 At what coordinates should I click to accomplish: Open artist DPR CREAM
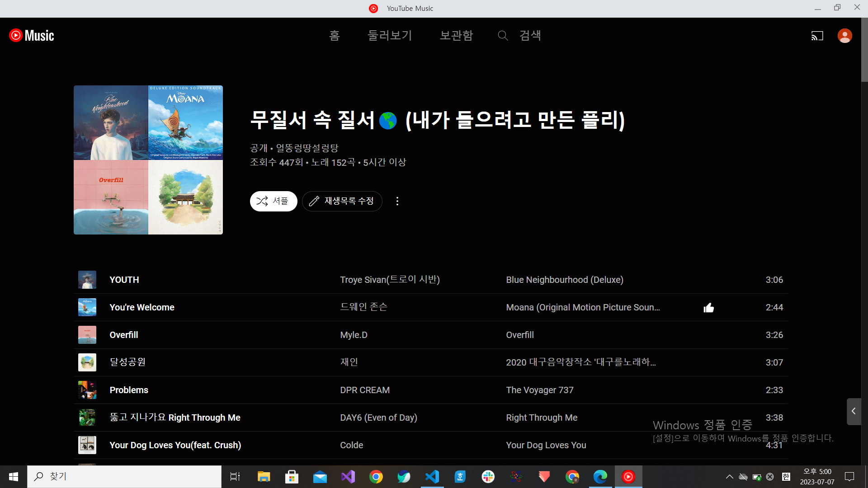pos(365,390)
